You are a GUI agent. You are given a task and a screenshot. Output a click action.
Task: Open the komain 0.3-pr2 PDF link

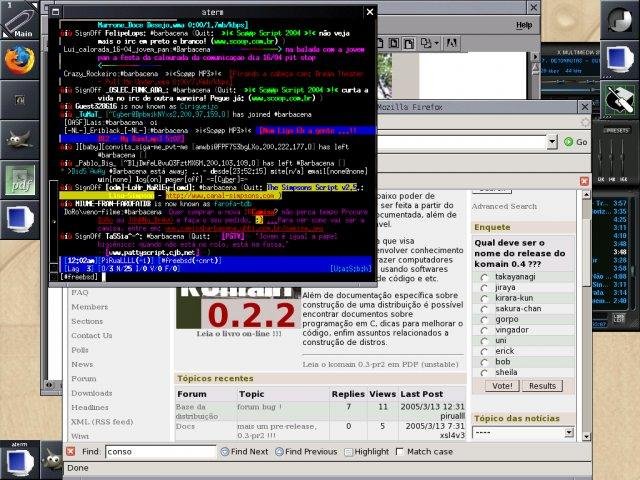click(380, 364)
